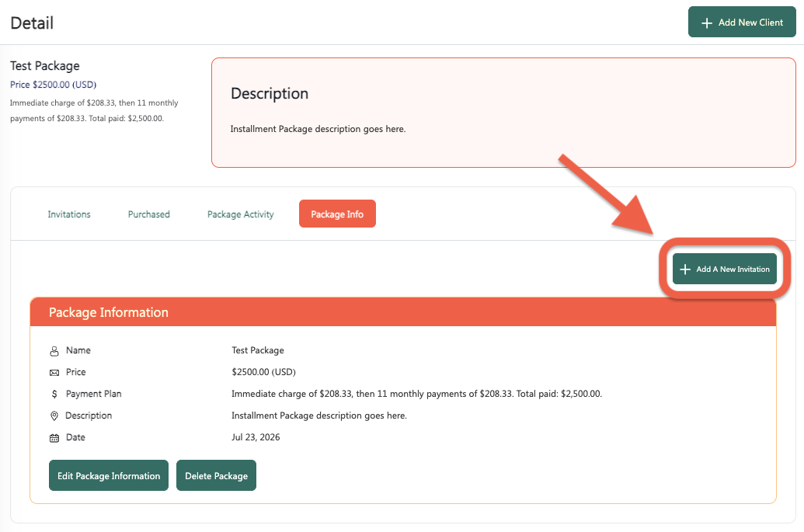Click the calendar icon beside Date
The image size is (804, 532).
pos(54,438)
